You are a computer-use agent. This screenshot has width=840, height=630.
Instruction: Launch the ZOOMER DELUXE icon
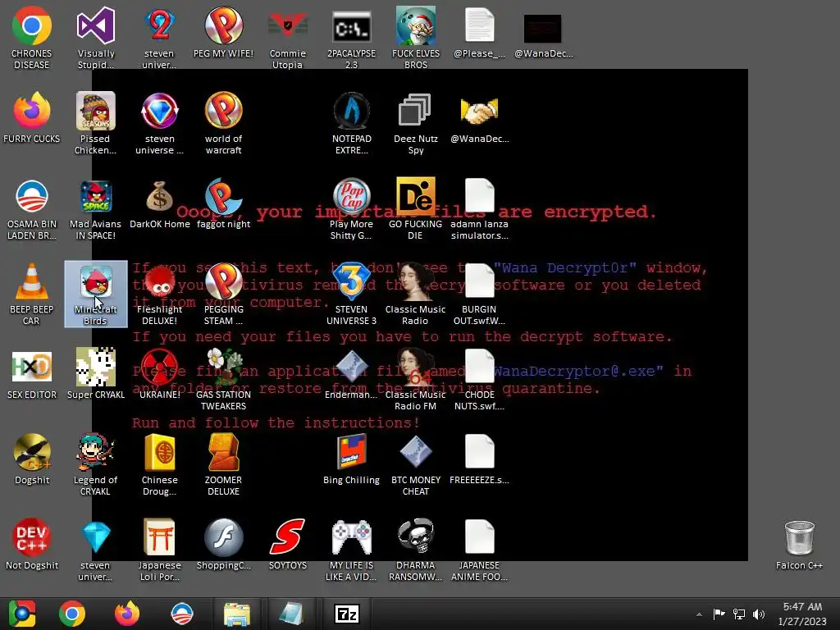coord(223,452)
